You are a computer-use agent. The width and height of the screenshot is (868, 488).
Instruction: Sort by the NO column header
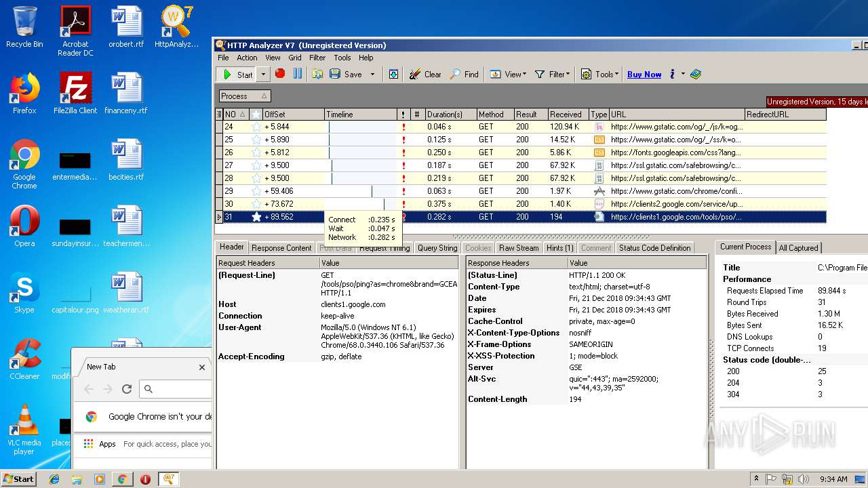[x=236, y=115]
